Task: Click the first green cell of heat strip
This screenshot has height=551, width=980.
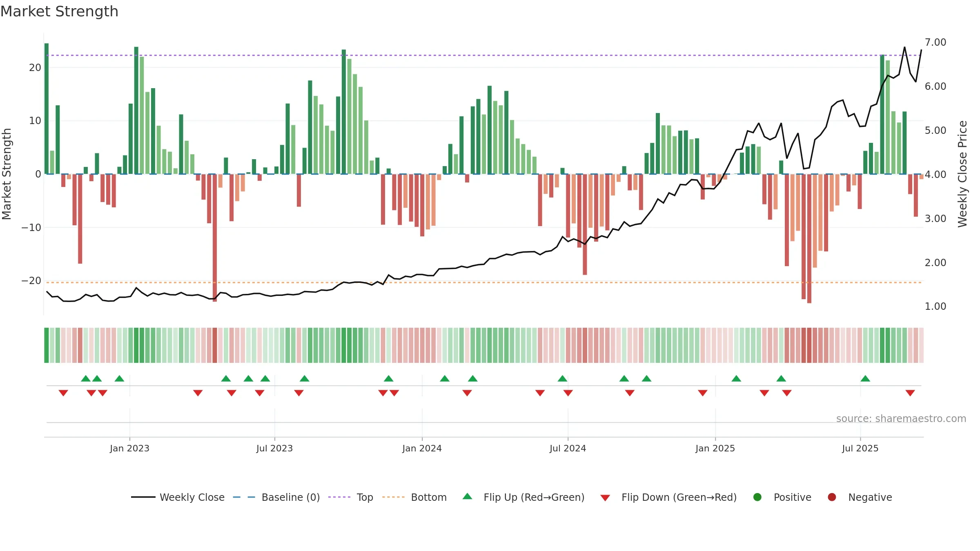Action: click(47, 345)
